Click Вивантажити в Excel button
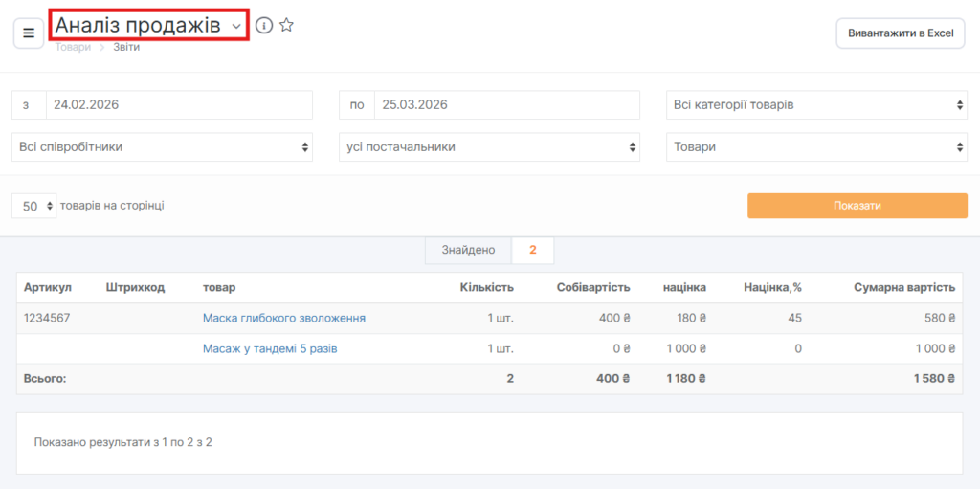 pyautogui.click(x=900, y=33)
